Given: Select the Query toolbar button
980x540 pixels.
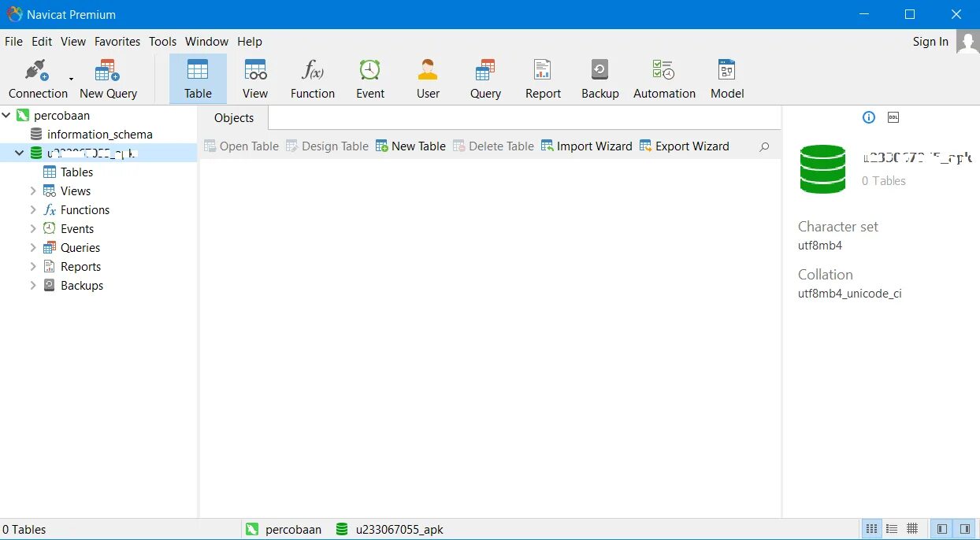Looking at the screenshot, I should tap(485, 79).
